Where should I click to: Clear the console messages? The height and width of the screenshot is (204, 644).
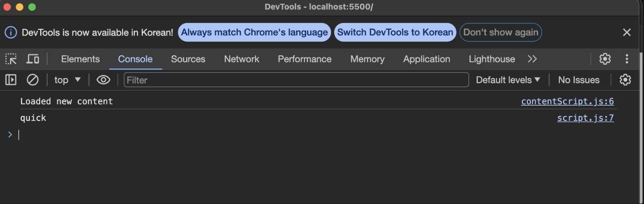pos(33,80)
